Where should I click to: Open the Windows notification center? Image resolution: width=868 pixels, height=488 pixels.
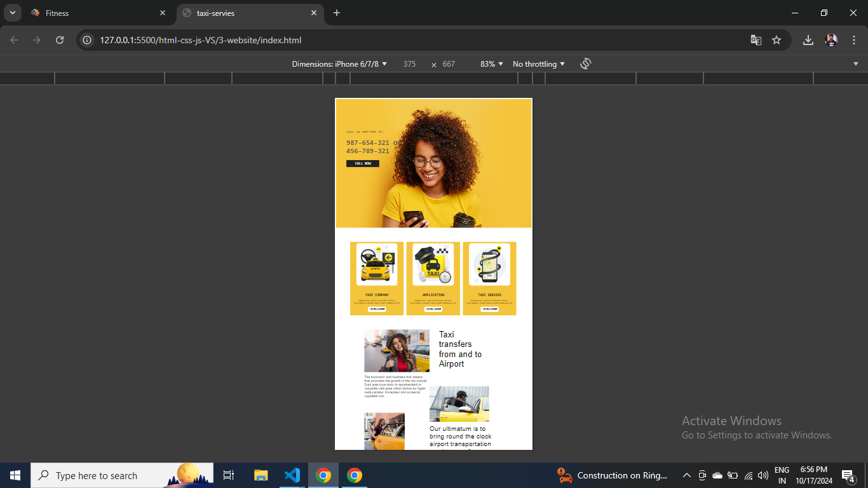848,475
